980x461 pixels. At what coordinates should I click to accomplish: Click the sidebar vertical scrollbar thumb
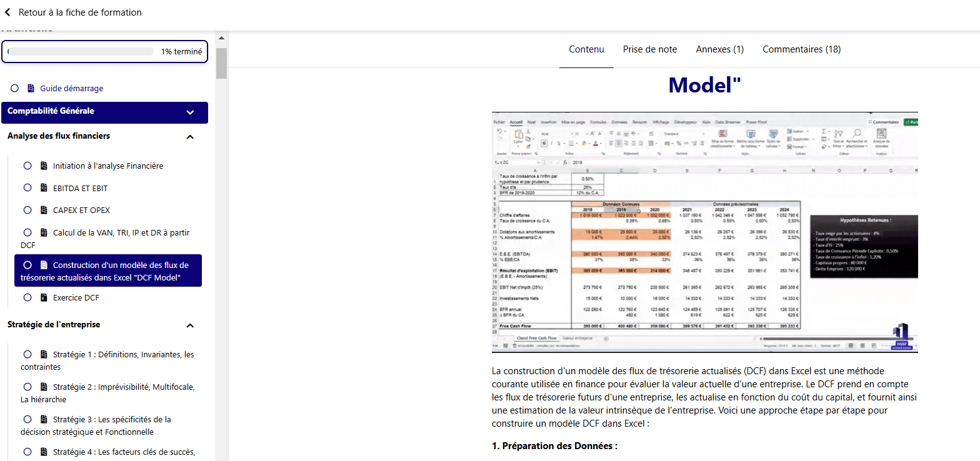221,62
